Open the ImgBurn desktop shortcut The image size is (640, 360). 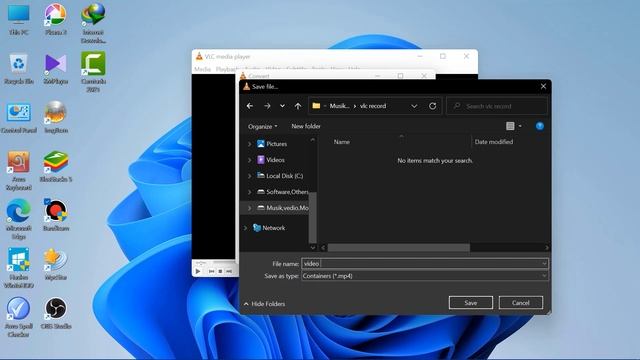tap(56, 118)
